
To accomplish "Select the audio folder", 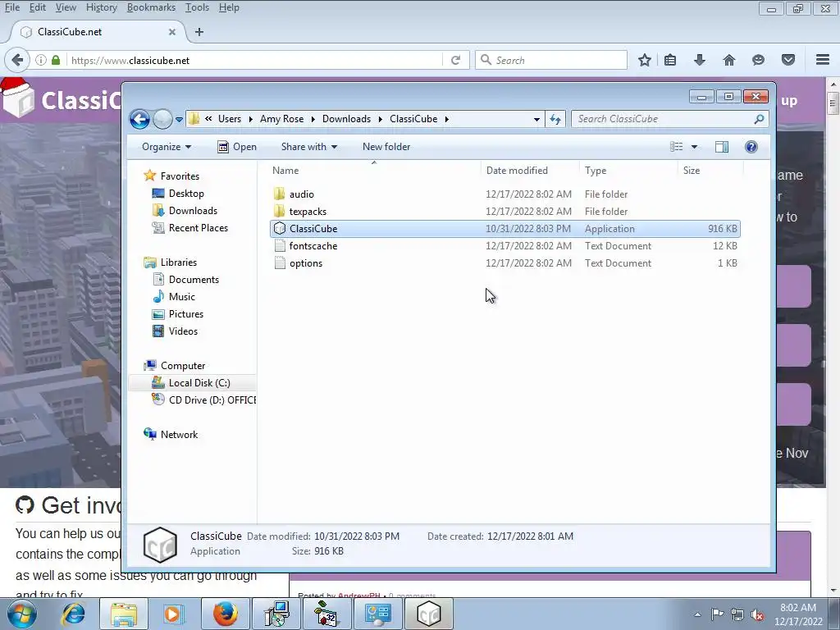I will 504,194.
